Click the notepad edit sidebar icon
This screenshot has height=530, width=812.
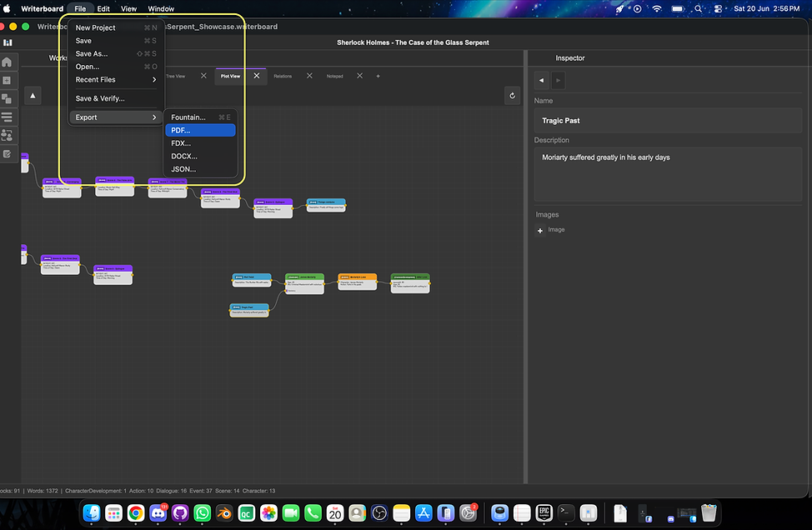(8, 153)
